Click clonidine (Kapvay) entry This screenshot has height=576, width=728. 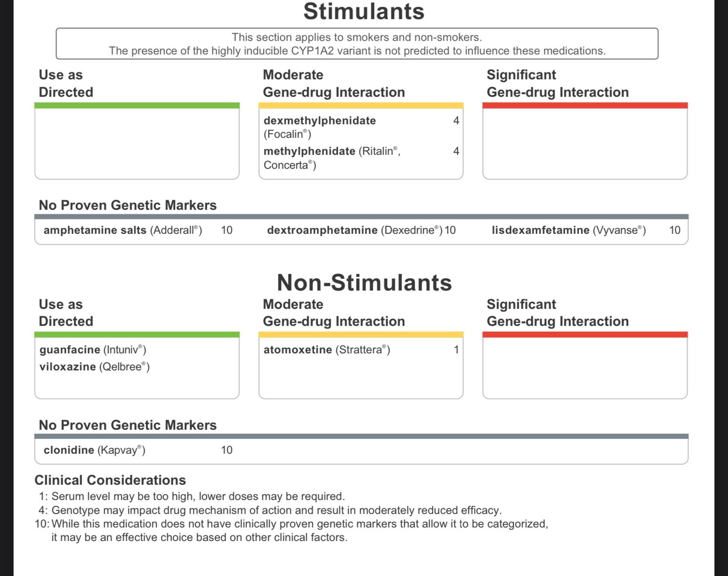(94, 450)
